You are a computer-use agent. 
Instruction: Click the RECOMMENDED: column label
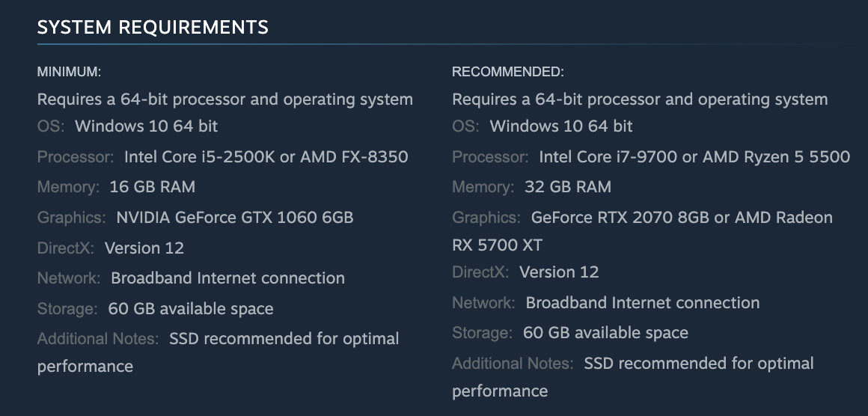(508, 71)
